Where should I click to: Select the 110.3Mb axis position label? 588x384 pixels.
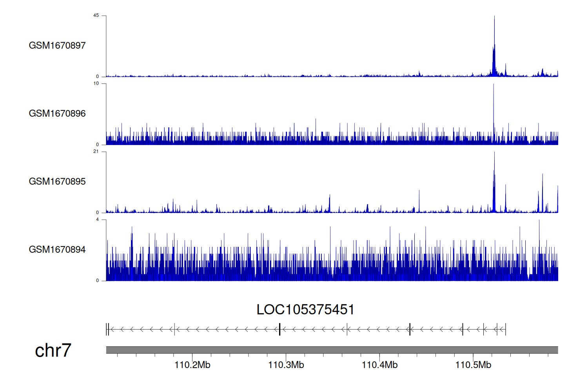point(286,365)
